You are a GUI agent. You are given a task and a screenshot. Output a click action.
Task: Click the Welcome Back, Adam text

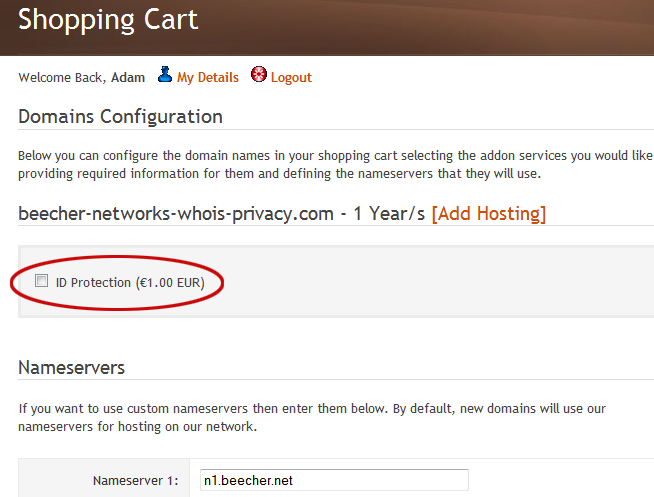coord(82,78)
